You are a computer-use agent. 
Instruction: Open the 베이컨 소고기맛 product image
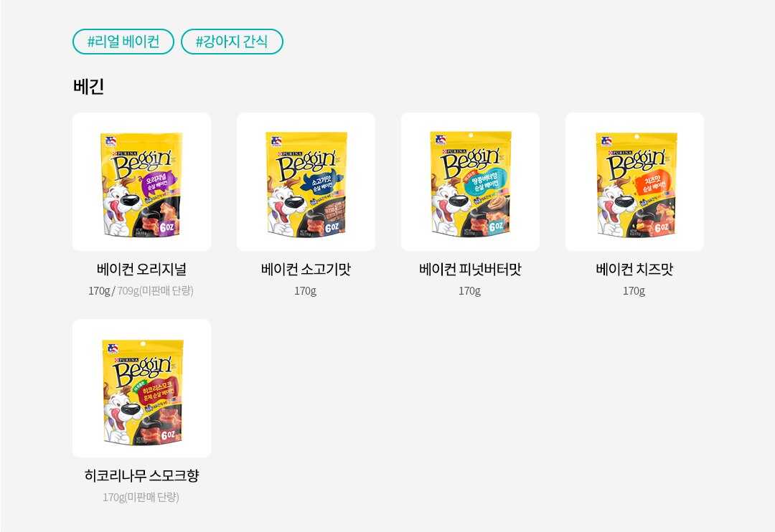pyautogui.click(x=306, y=182)
